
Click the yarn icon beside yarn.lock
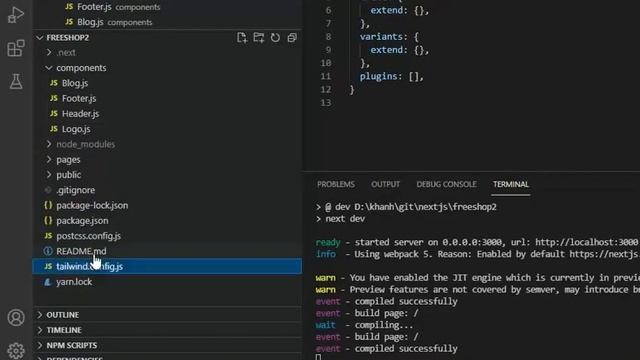pyautogui.click(x=48, y=282)
